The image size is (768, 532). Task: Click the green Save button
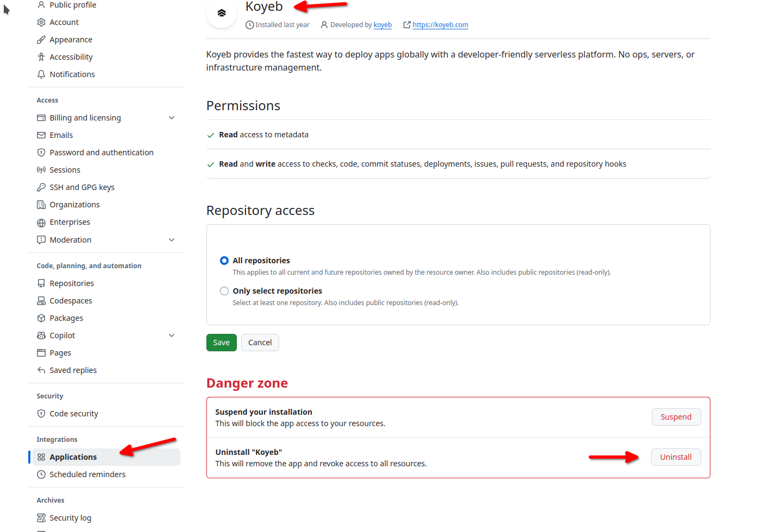222,343
